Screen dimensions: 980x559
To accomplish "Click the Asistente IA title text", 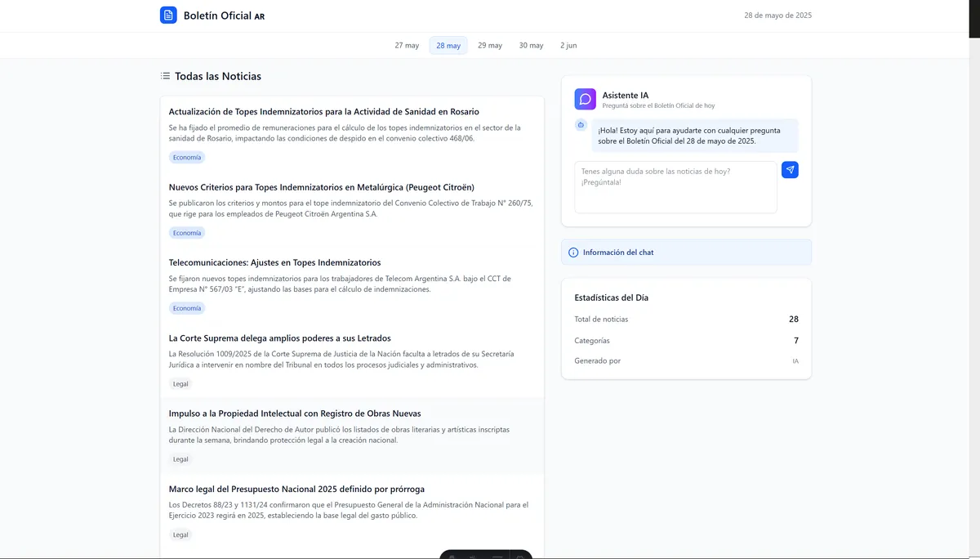I will (x=626, y=96).
